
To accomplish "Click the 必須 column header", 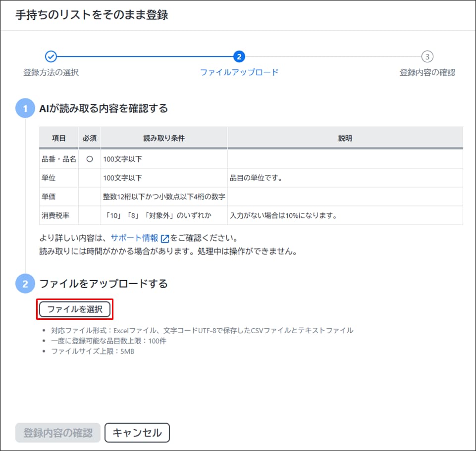I will pyautogui.click(x=89, y=138).
